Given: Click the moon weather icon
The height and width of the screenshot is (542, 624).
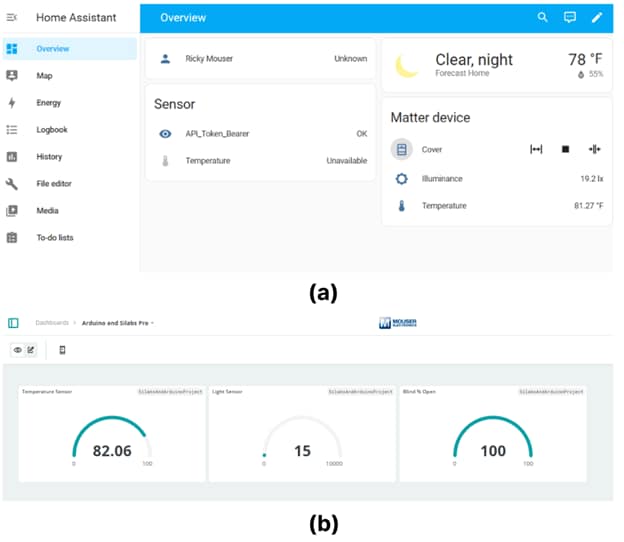Looking at the screenshot, I should pyautogui.click(x=407, y=65).
